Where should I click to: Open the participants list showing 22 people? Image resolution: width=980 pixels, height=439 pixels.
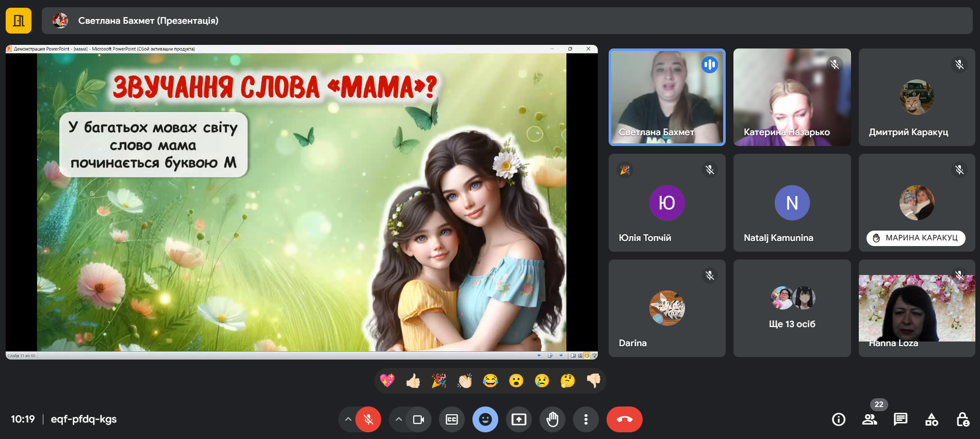click(x=870, y=419)
